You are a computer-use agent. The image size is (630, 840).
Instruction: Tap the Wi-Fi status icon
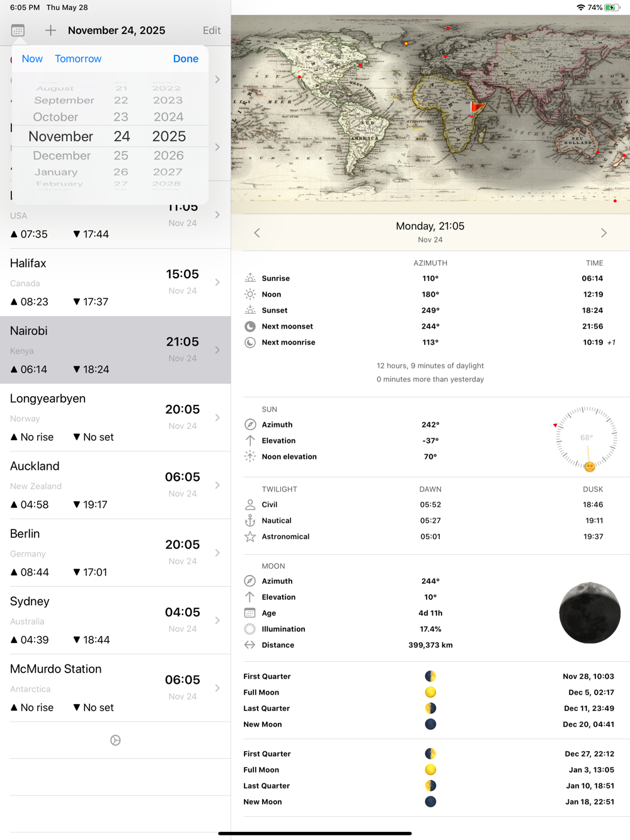(580, 8)
